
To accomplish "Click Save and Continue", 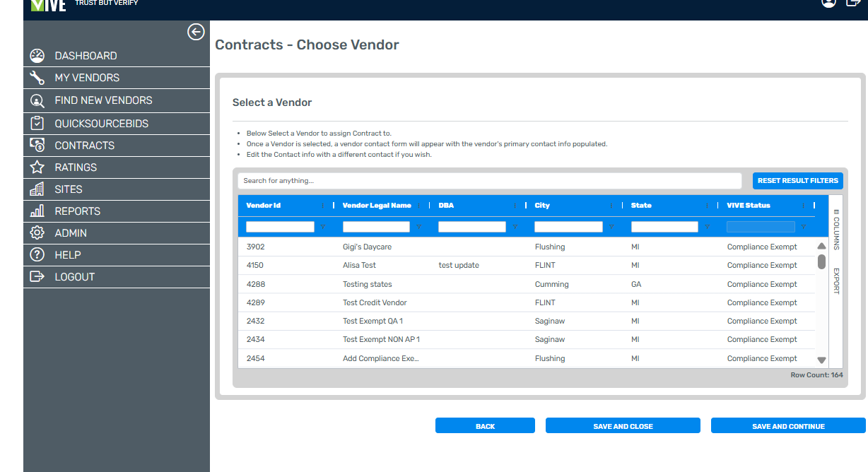I will 788,426.
